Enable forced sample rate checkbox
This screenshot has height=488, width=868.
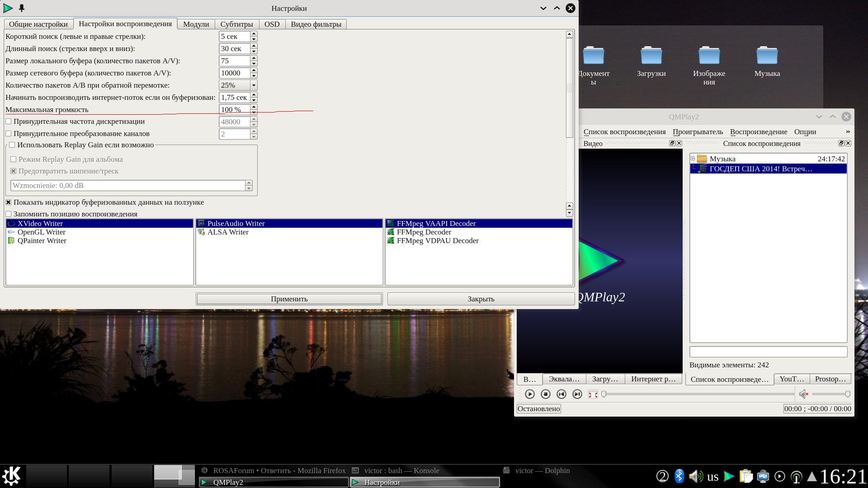click(9, 122)
